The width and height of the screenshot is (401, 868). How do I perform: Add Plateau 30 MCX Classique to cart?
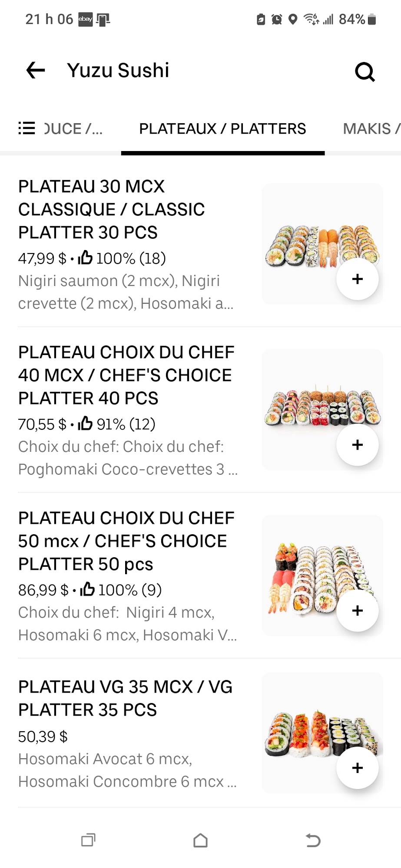click(357, 279)
